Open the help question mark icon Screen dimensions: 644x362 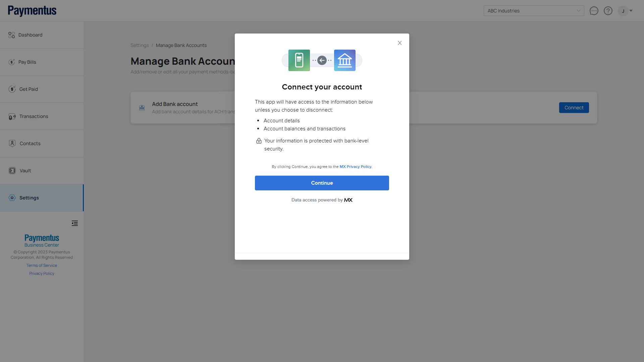pyautogui.click(x=608, y=11)
